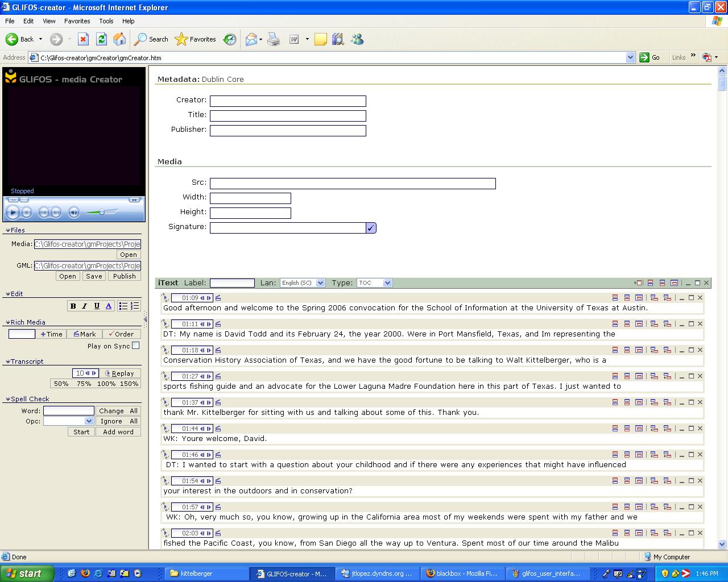Collapse the Spell Check section
Screen dimensions: 728x582
pyautogui.click(x=8, y=399)
